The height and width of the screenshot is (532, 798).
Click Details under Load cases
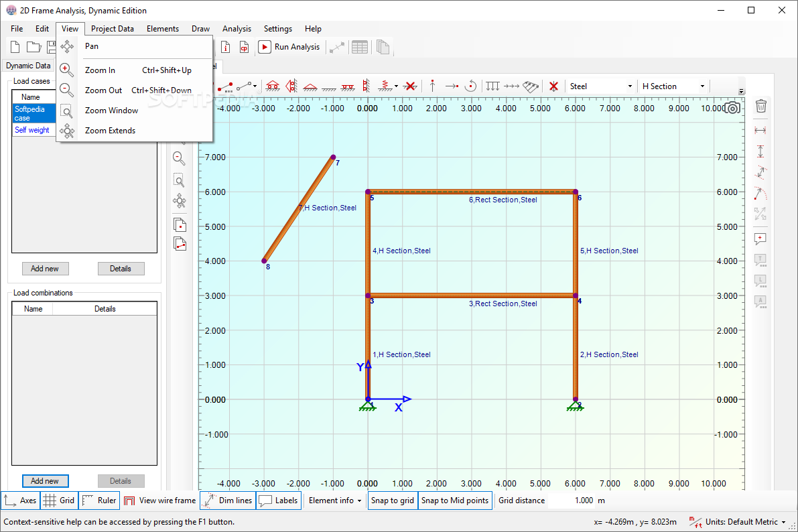click(x=121, y=268)
